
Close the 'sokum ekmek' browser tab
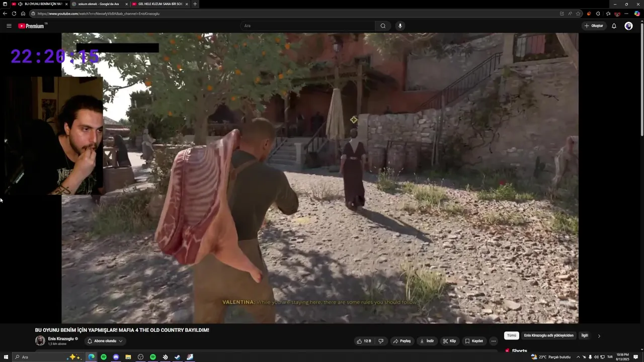(126, 4)
